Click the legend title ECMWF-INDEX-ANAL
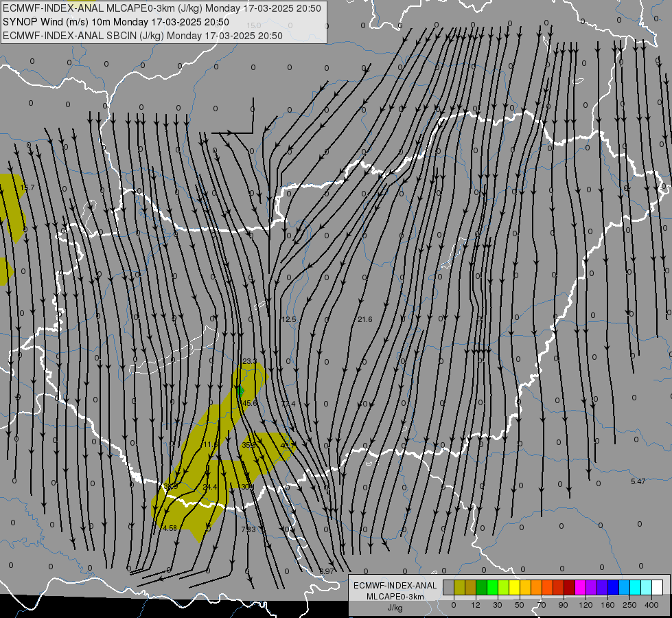 (395, 586)
